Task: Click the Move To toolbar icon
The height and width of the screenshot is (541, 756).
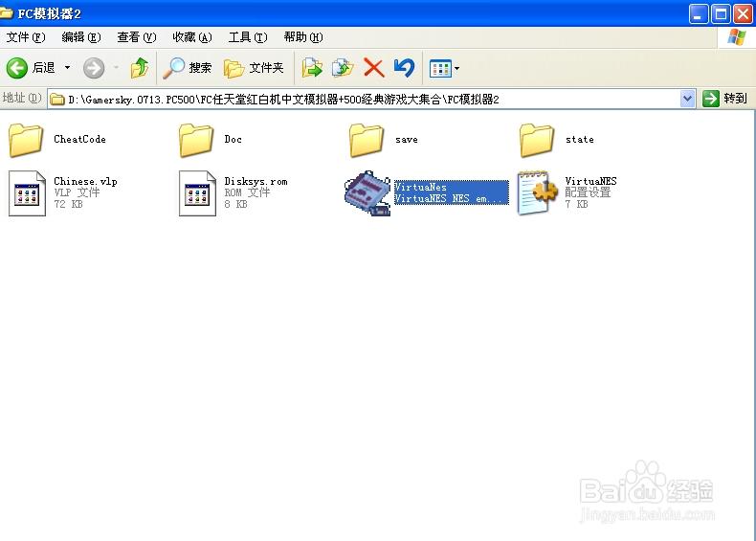Action: coord(312,68)
